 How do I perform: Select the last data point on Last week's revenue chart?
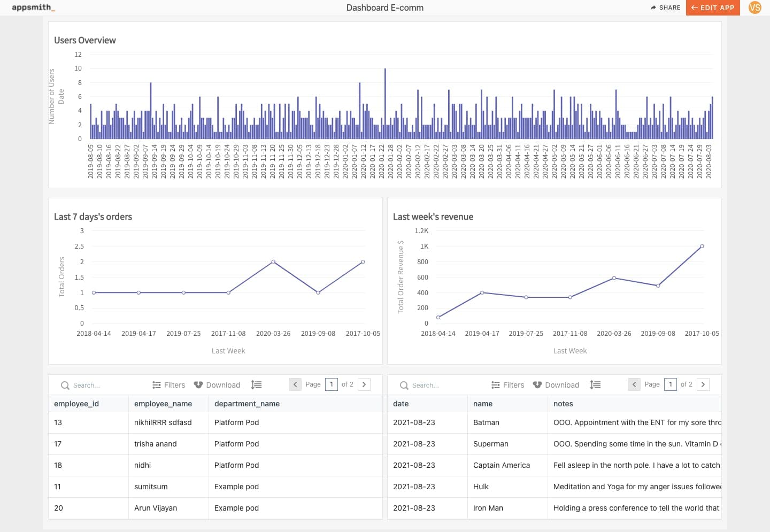[x=702, y=246]
